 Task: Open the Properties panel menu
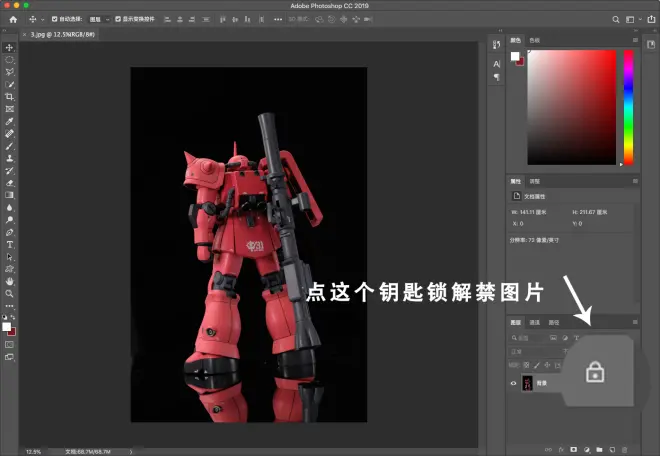(x=635, y=181)
